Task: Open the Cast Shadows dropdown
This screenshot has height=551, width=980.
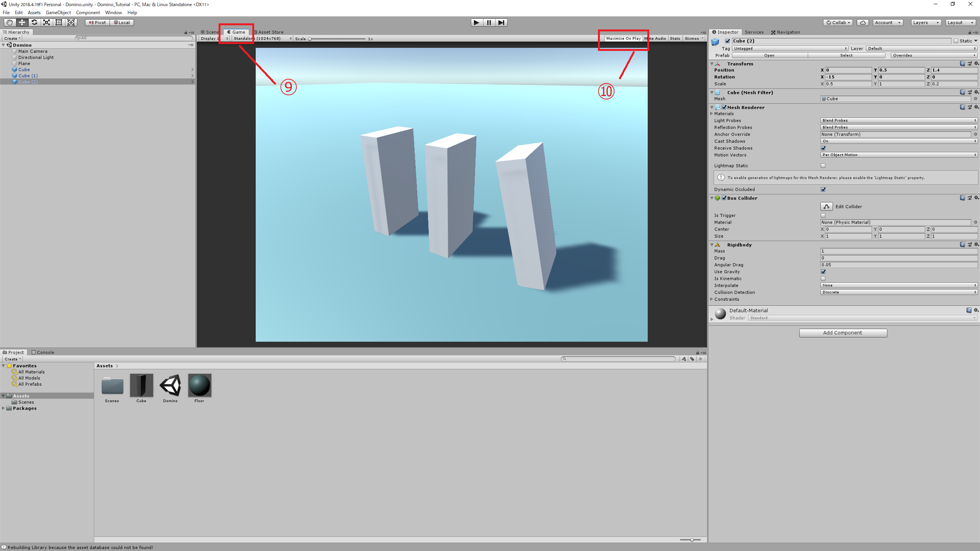Action: 898,141
